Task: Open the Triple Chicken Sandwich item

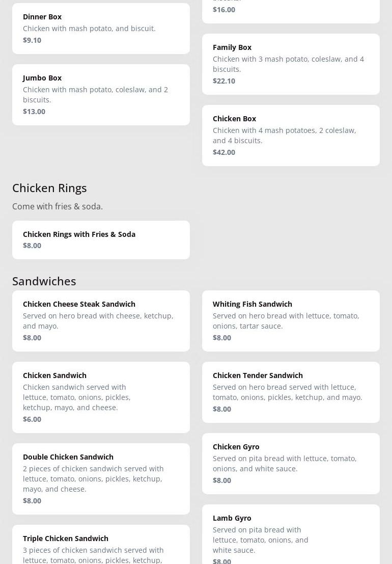Action: tap(101, 545)
